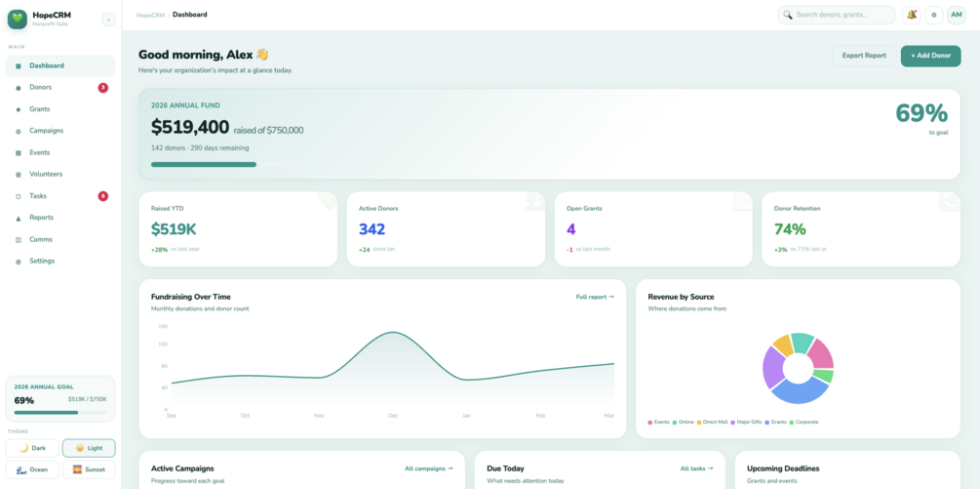Click the HopeCRM green heart logo

click(17, 19)
